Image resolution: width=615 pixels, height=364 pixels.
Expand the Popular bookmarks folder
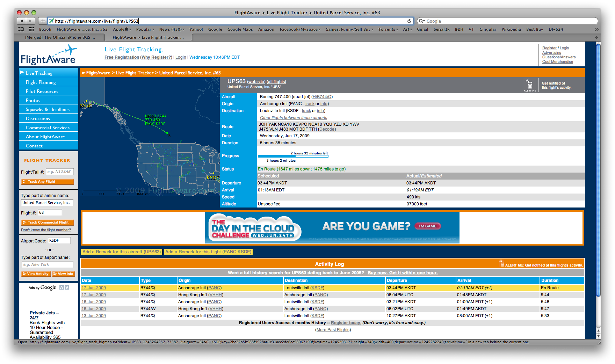click(x=145, y=29)
